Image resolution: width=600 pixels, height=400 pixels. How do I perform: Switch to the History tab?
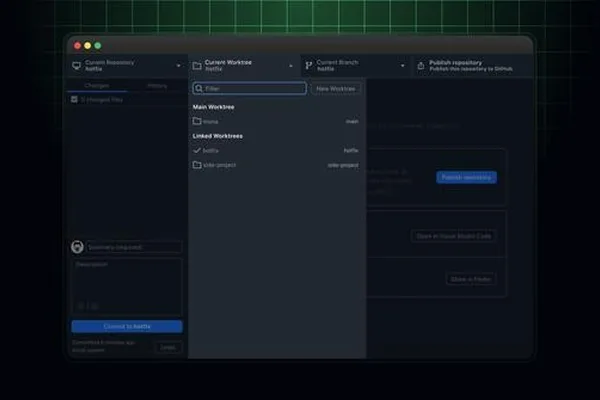pyautogui.click(x=157, y=85)
